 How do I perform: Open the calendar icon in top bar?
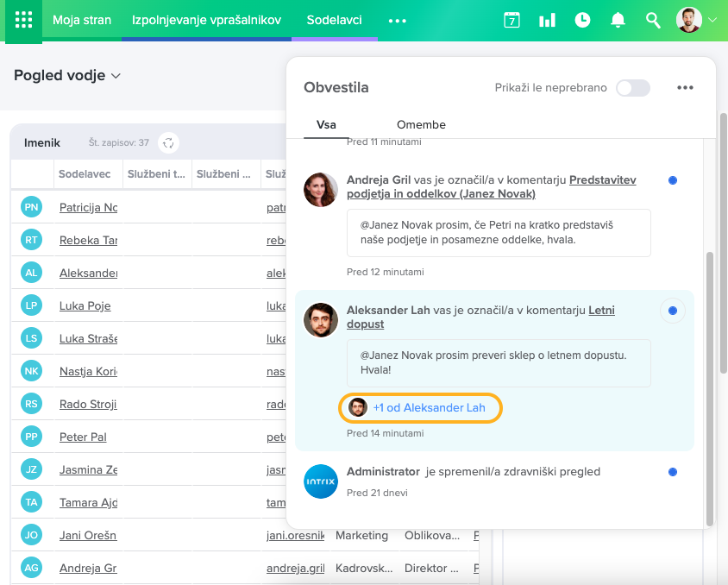[x=512, y=20]
